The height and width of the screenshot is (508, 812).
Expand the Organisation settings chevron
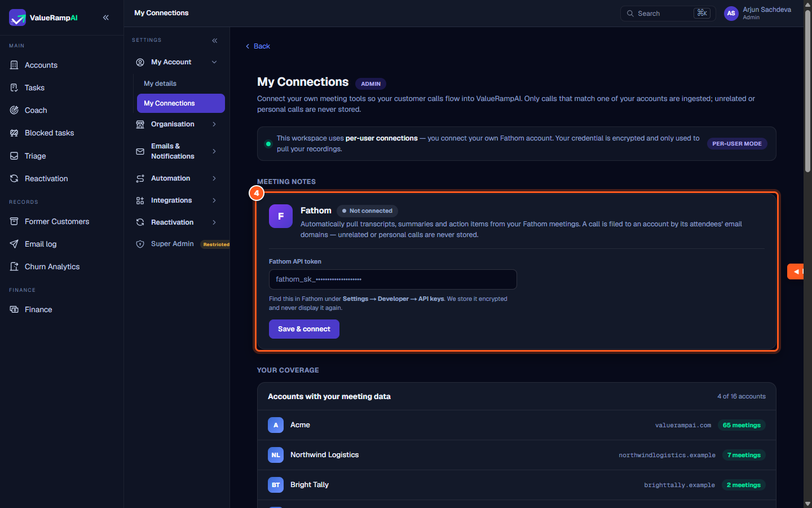click(214, 124)
